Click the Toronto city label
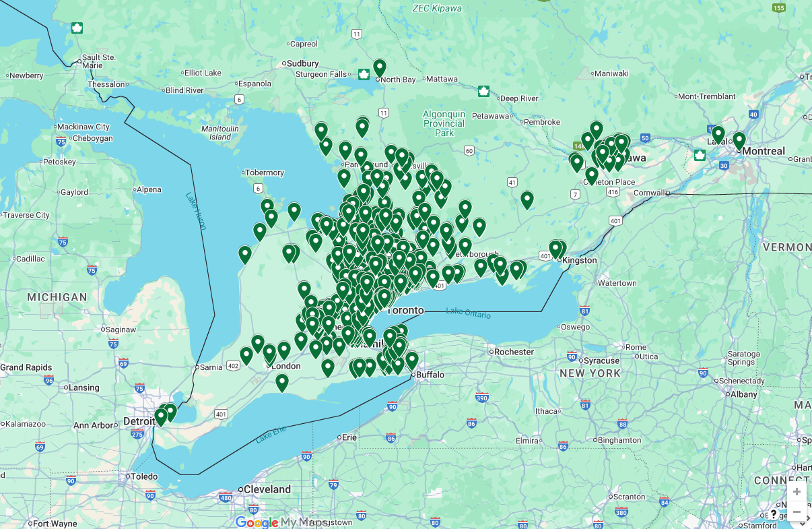This screenshot has width=812, height=529. click(x=405, y=310)
